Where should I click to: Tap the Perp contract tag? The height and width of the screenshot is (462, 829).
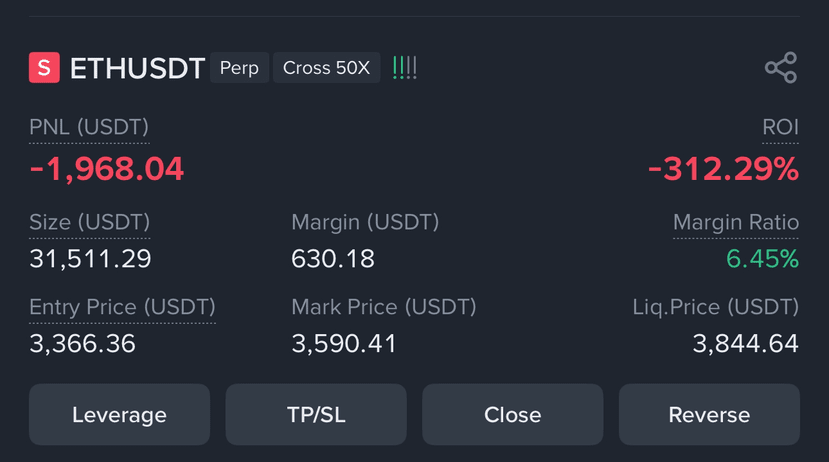pos(240,68)
